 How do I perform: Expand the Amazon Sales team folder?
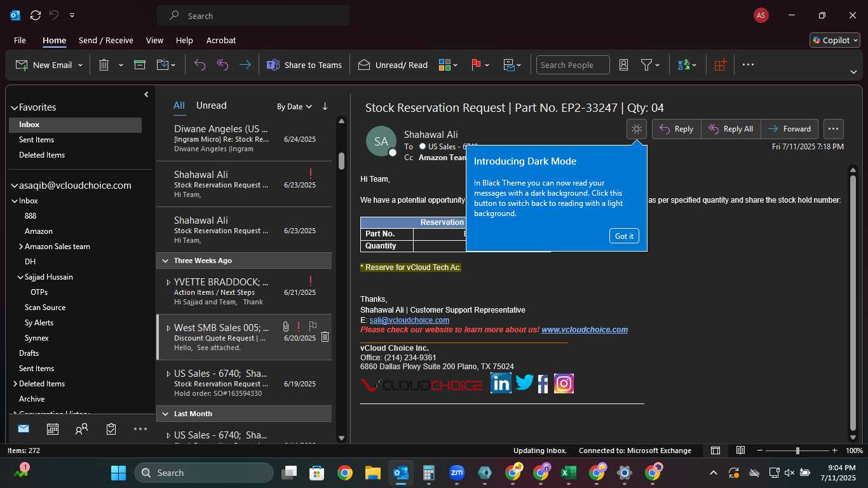click(x=20, y=247)
